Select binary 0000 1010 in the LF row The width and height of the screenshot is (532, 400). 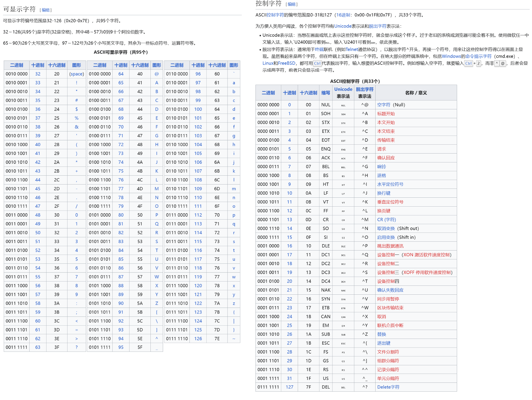(268, 193)
